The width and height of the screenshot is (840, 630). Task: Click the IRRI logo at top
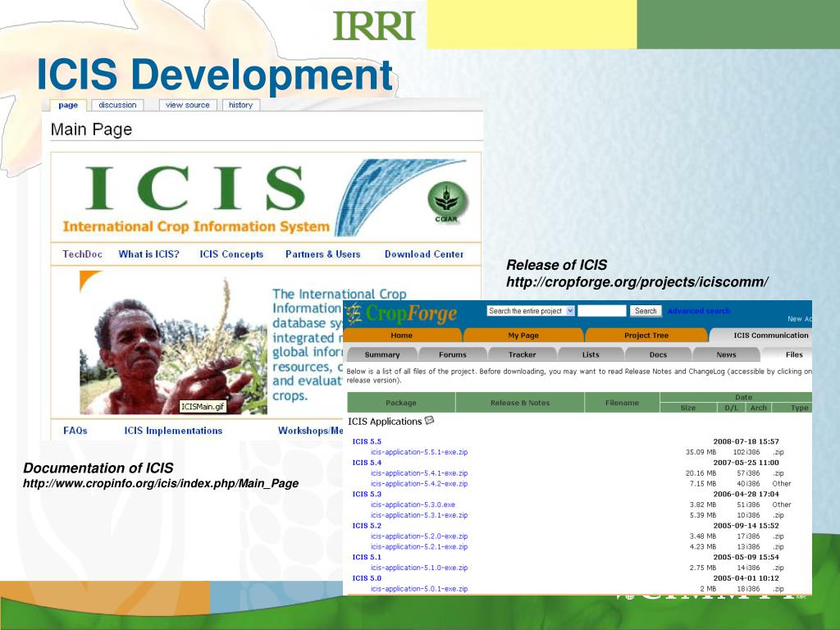pos(374,25)
